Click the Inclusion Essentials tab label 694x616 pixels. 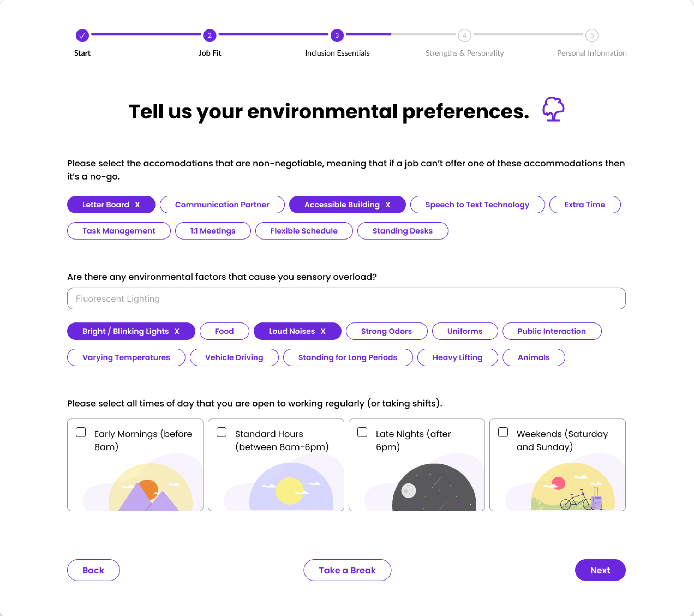click(337, 53)
